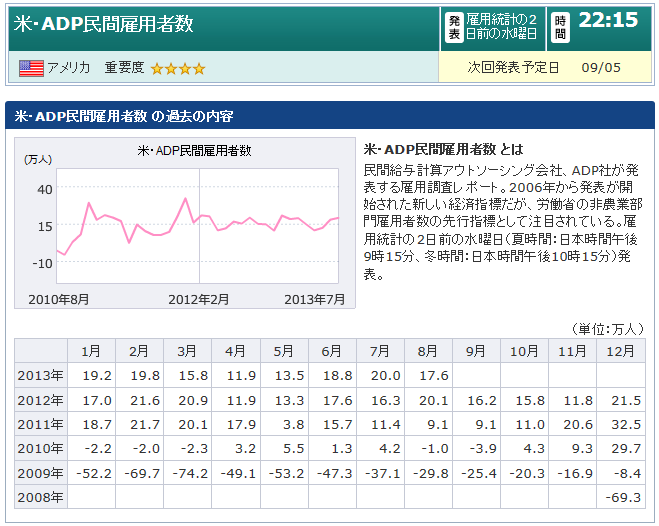Click the 2013 July value 20.0
659x526 pixels.
click(385, 375)
